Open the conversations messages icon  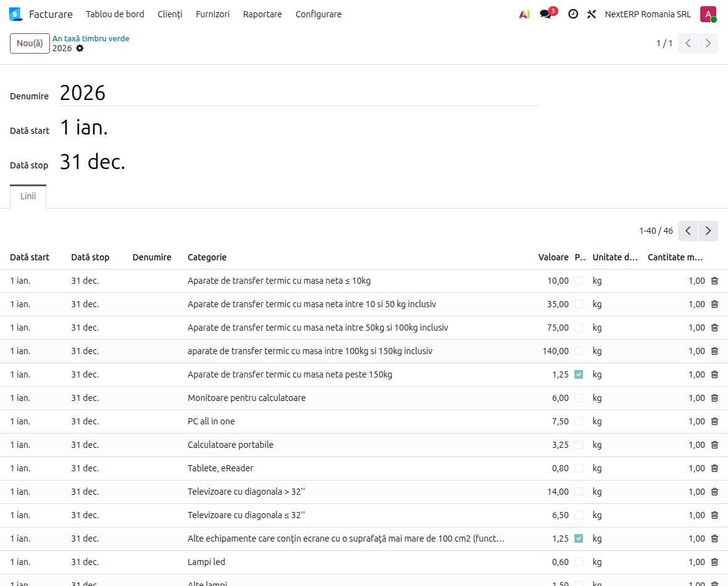click(x=546, y=14)
